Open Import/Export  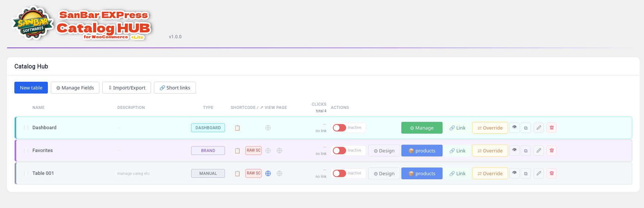[127, 88]
